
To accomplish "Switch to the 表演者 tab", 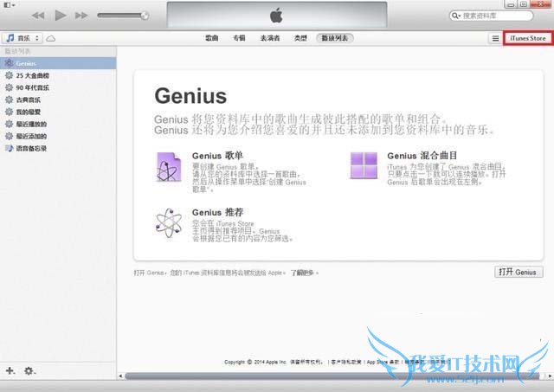I will (270, 38).
